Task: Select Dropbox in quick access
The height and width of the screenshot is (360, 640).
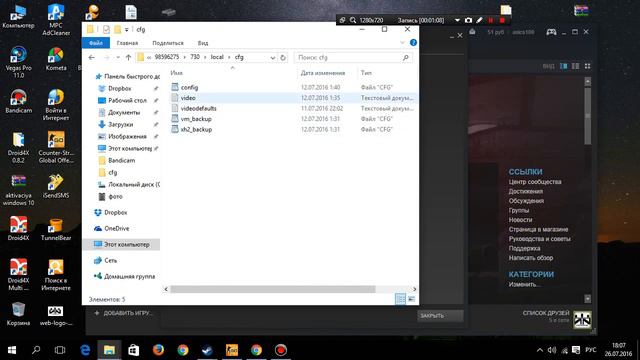Action: click(x=120, y=89)
